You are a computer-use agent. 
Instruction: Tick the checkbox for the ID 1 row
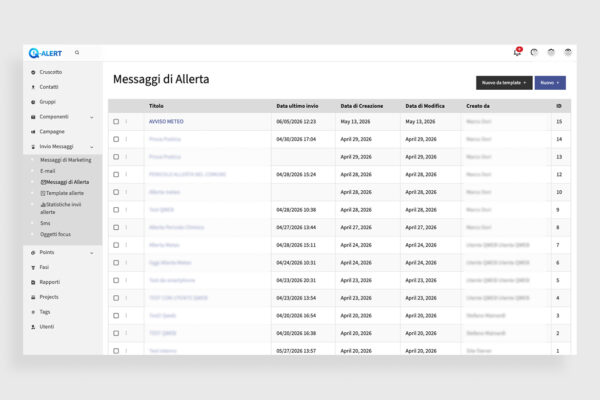click(116, 351)
